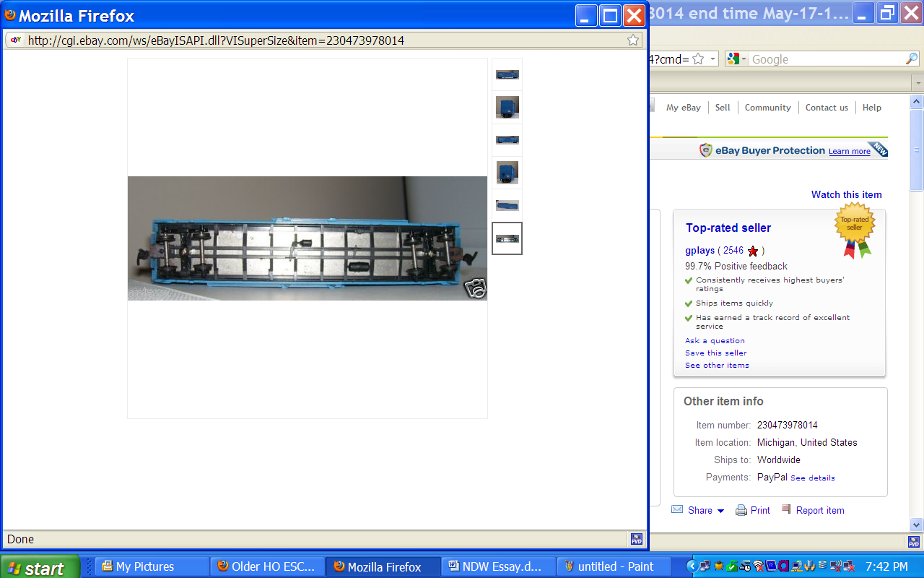Click the Report item flag icon
Image resolution: width=924 pixels, height=578 pixels.
point(786,509)
